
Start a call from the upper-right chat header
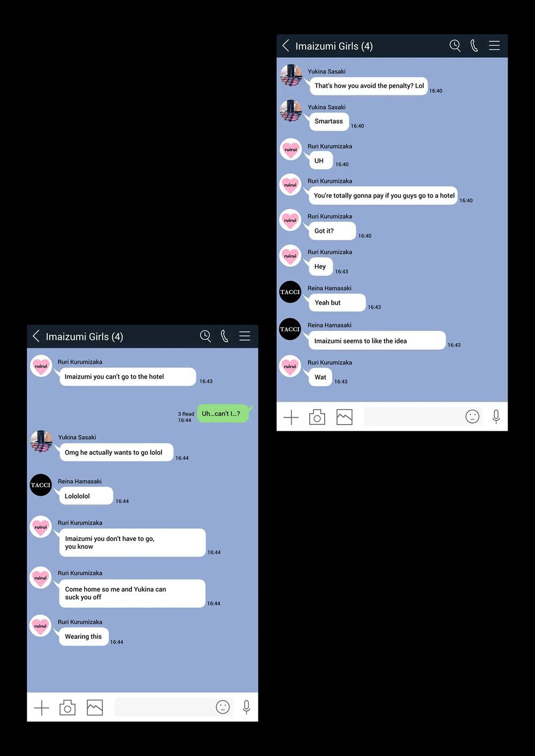(474, 46)
